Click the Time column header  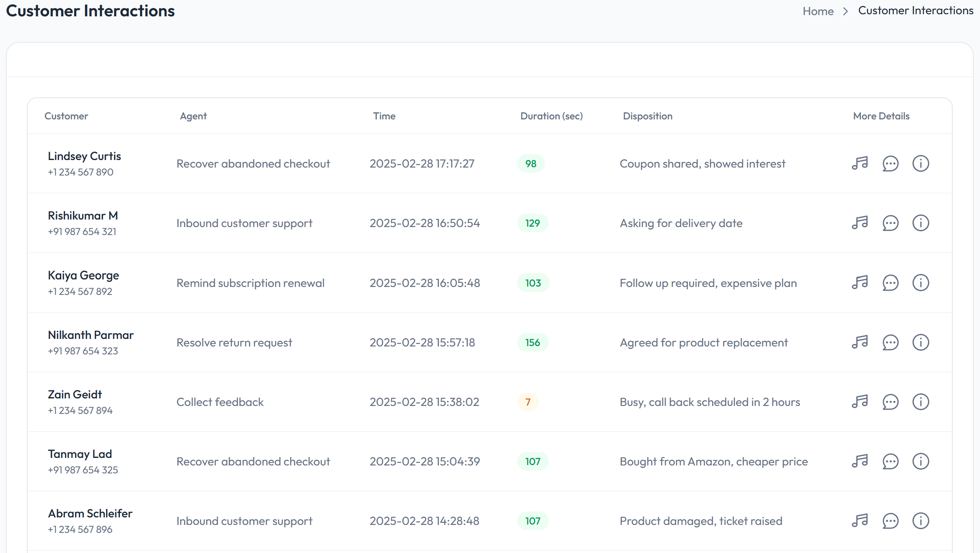tap(384, 116)
